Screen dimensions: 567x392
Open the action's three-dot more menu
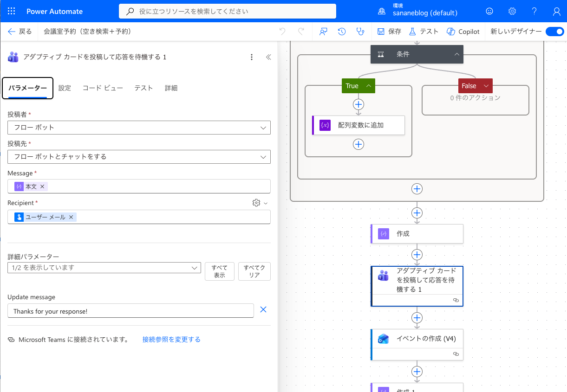pyautogui.click(x=252, y=57)
